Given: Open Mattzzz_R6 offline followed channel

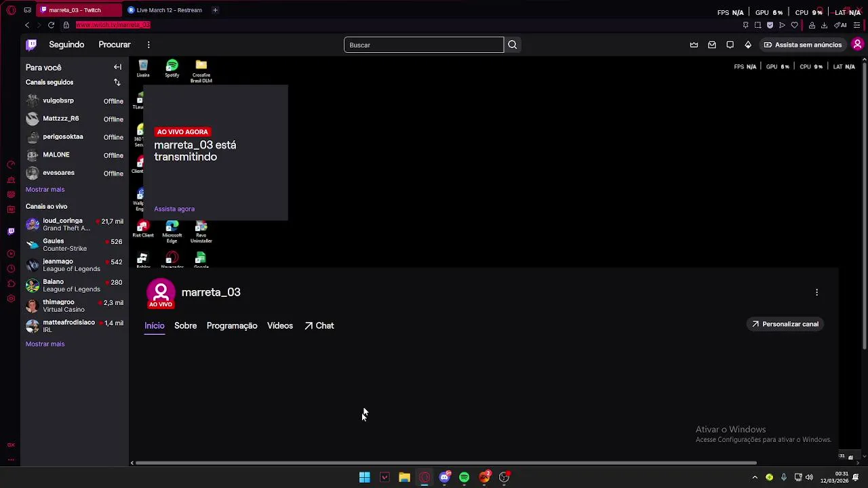Looking at the screenshot, I should pyautogui.click(x=75, y=119).
